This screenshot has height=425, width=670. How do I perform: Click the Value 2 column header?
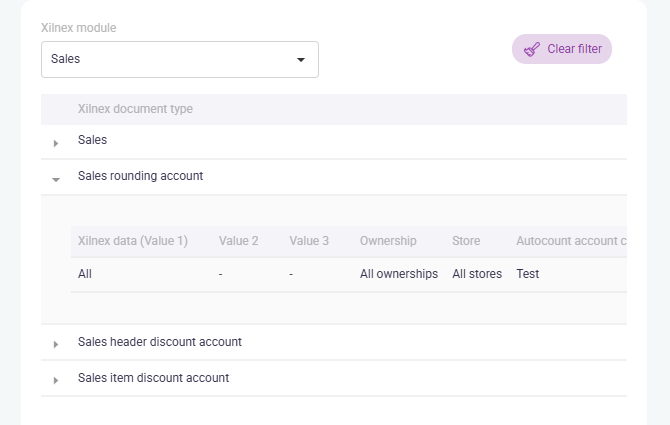pos(238,241)
